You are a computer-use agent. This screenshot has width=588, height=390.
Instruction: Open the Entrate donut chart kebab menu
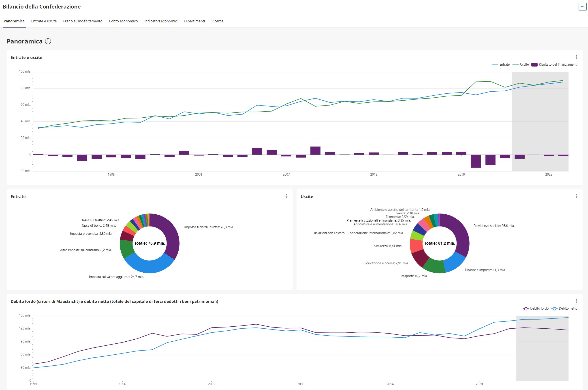[x=286, y=196]
